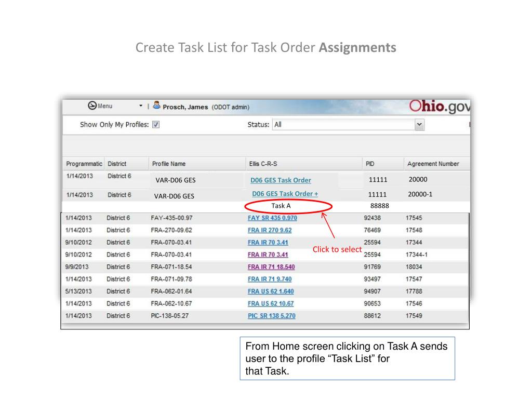Screen dimensions: 532x399
Task: Click the (ODOT admin) role label
Action: [230, 107]
